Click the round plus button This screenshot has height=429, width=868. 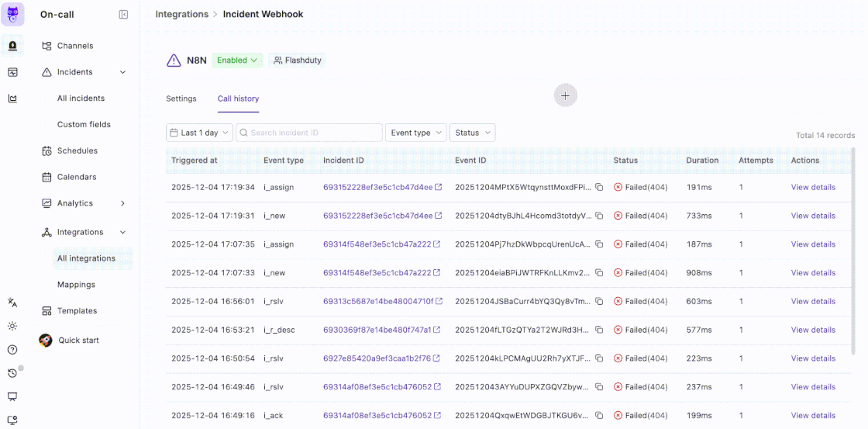(x=565, y=96)
